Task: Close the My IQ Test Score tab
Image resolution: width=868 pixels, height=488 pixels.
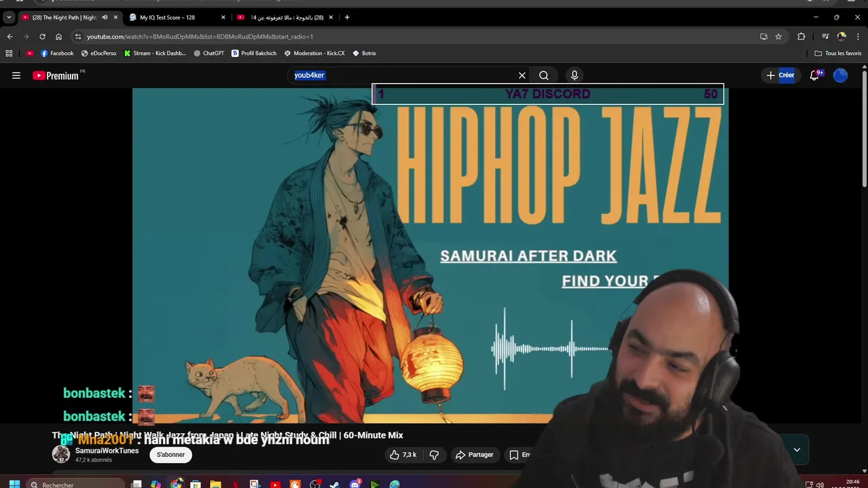Action: (x=223, y=18)
